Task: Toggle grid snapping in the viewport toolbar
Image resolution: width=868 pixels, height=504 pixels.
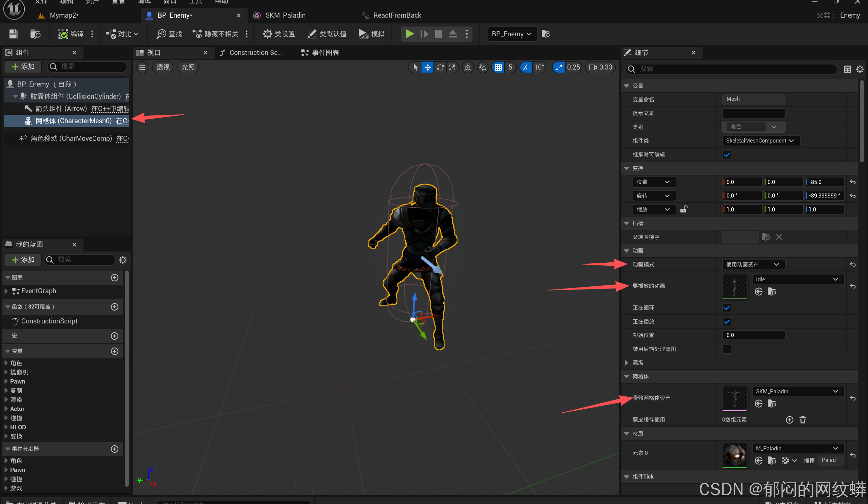Action: click(498, 67)
